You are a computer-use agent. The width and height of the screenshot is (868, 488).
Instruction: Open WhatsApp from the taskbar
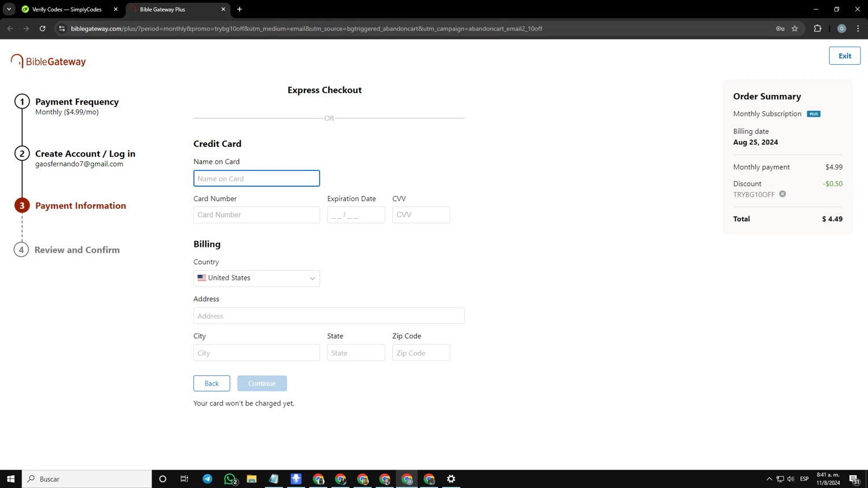(x=230, y=479)
